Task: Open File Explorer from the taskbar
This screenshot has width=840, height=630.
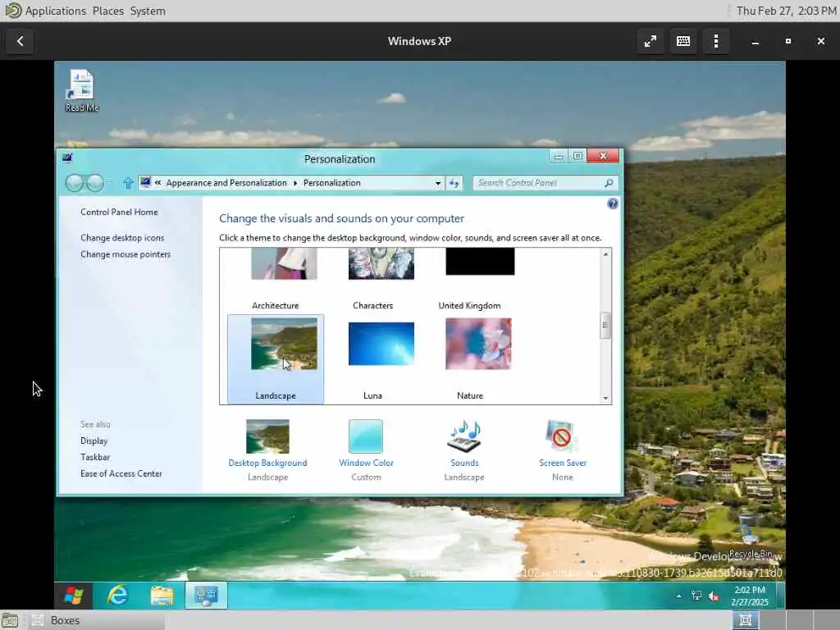Action: (162, 596)
